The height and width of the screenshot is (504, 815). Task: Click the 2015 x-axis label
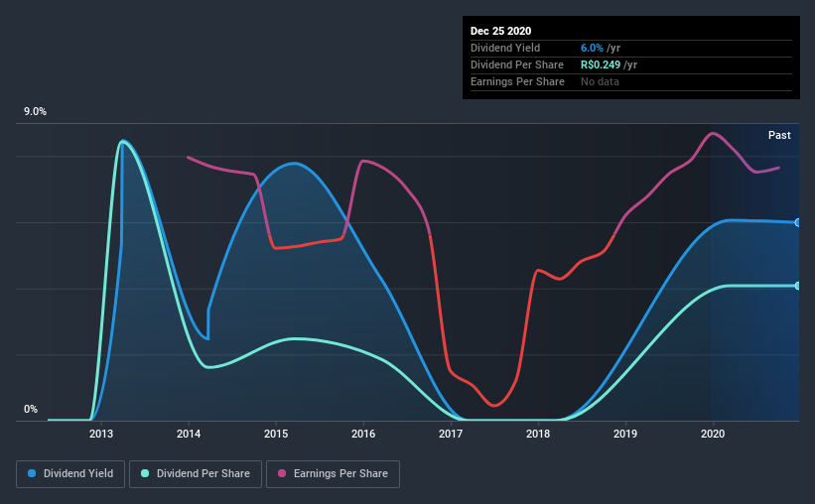276,434
